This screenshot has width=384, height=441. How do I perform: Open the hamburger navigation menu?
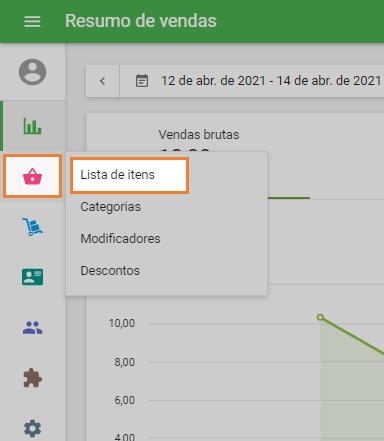[32, 21]
